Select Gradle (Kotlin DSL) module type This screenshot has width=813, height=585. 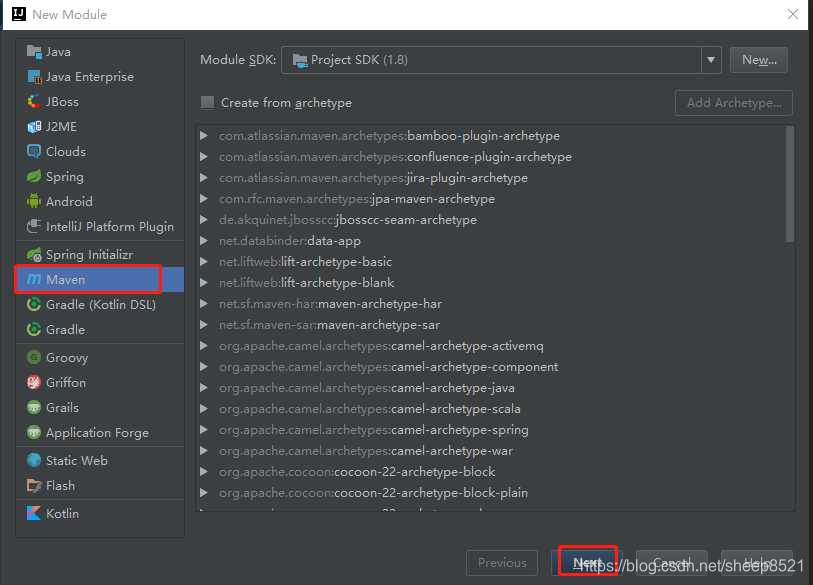coord(100,304)
